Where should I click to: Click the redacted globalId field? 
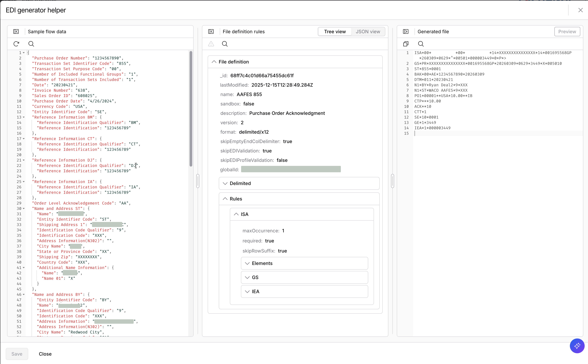pyautogui.click(x=291, y=169)
